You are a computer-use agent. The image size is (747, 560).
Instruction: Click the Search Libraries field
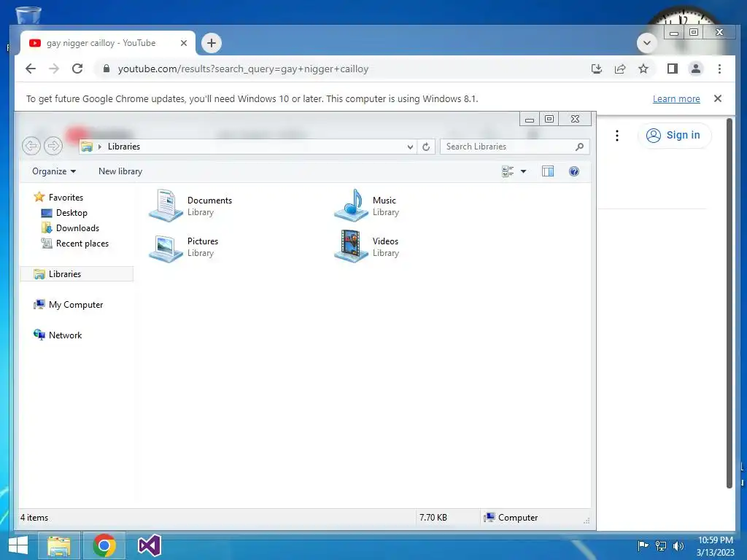coord(514,147)
